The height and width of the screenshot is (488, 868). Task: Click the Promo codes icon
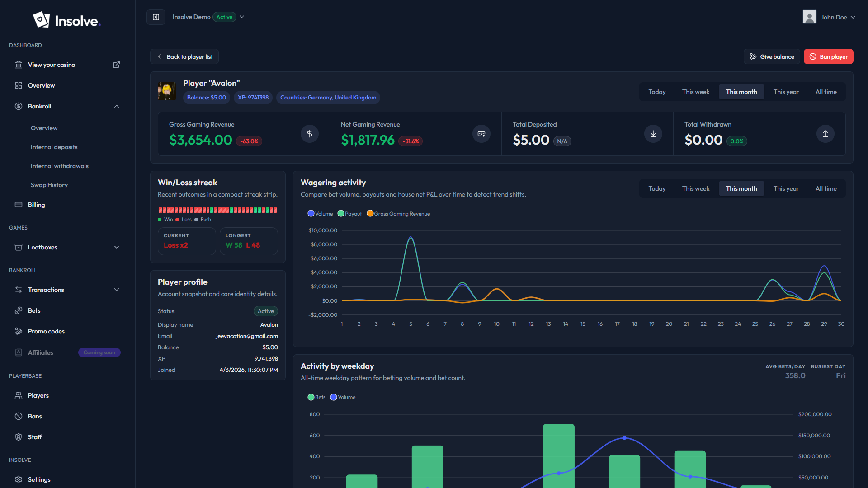tap(19, 331)
